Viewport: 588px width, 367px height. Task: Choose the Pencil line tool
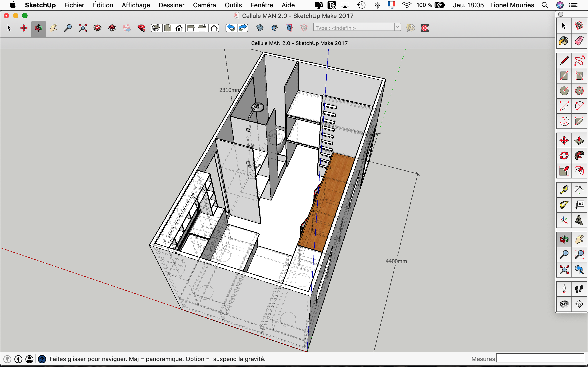pyautogui.click(x=564, y=60)
